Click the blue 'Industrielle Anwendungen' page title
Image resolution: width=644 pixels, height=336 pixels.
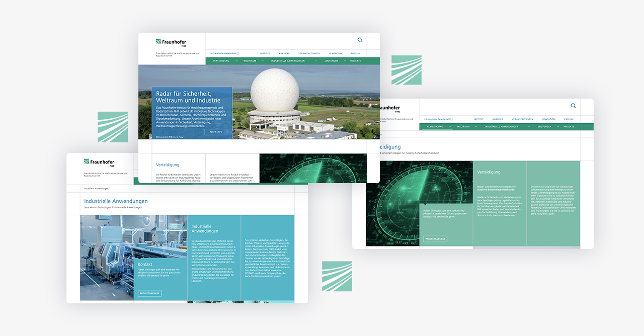pos(116,201)
